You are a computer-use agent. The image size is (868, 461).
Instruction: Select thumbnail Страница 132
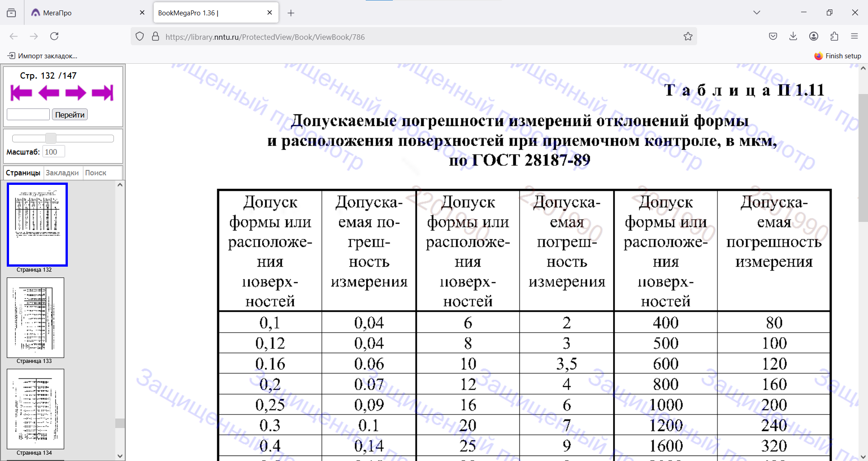click(x=37, y=225)
